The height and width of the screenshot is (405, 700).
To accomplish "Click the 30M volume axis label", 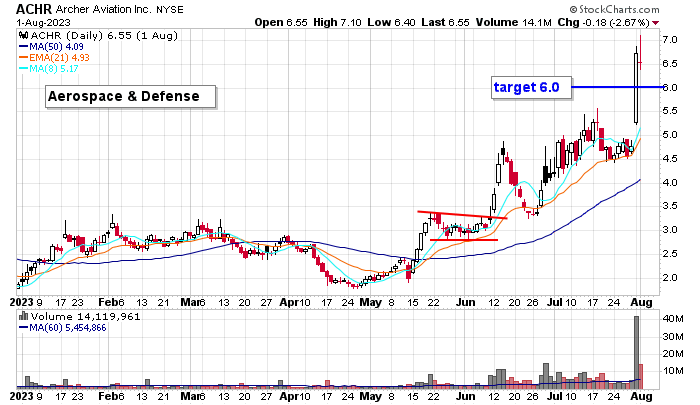I will click(x=672, y=336).
